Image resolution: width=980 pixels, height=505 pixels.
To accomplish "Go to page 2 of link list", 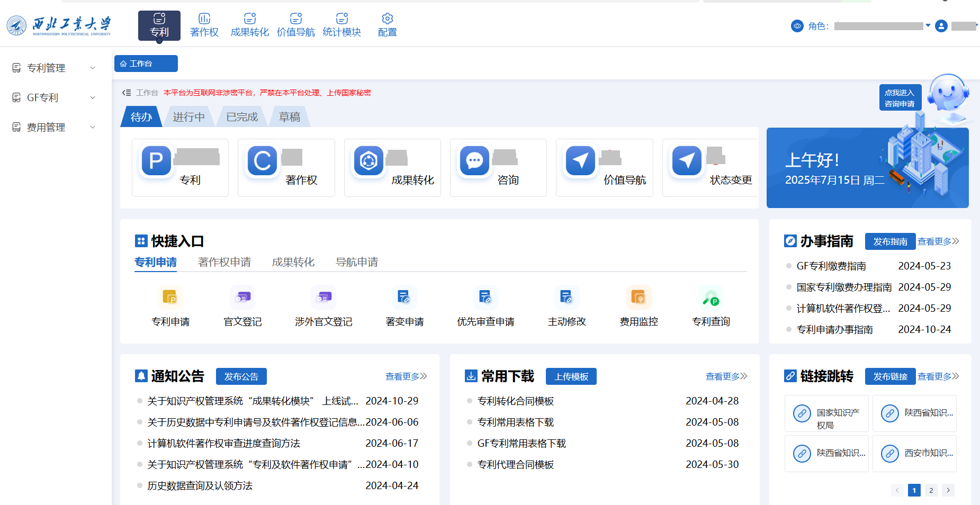I will 931,490.
